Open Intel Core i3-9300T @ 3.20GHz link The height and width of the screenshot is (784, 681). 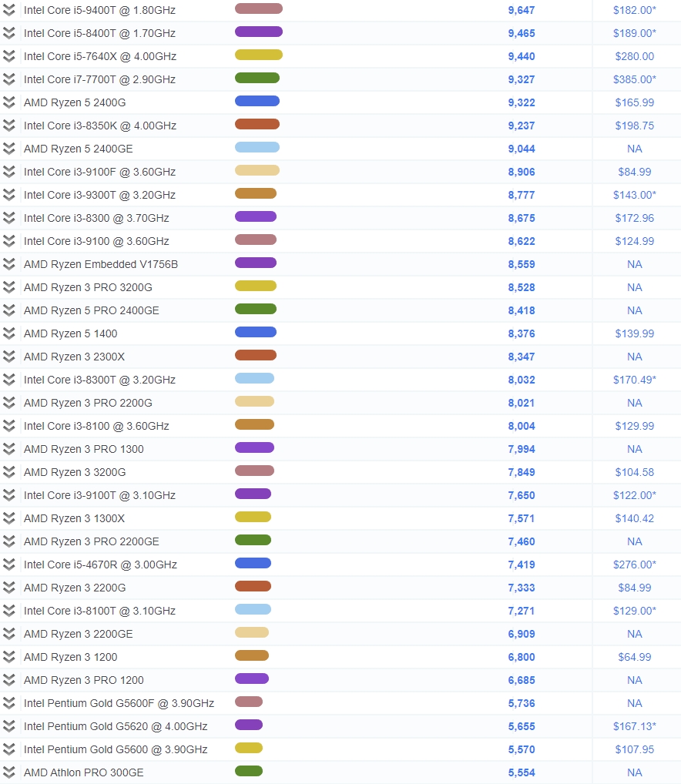(x=99, y=195)
